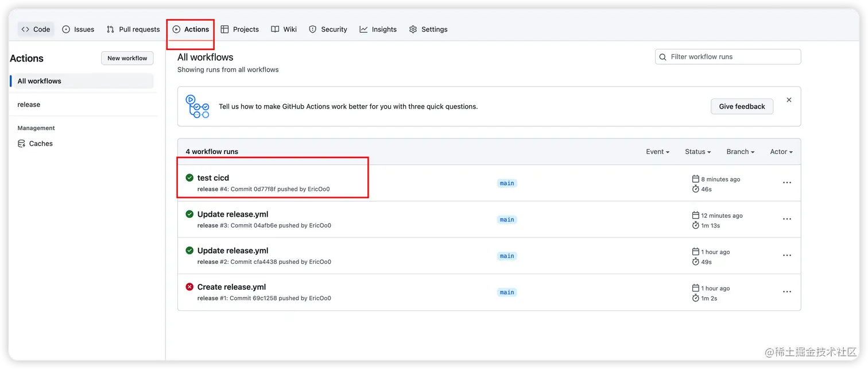Click commit 69c1258 text

253,298
